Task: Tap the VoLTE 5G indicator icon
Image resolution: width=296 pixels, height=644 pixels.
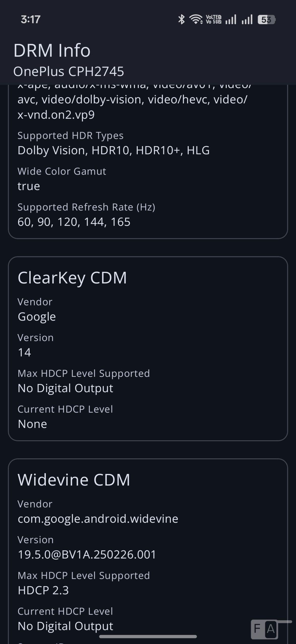Action: [214, 20]
